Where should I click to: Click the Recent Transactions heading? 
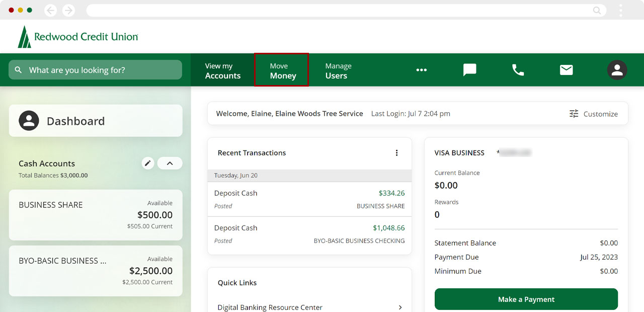(252, 153)
